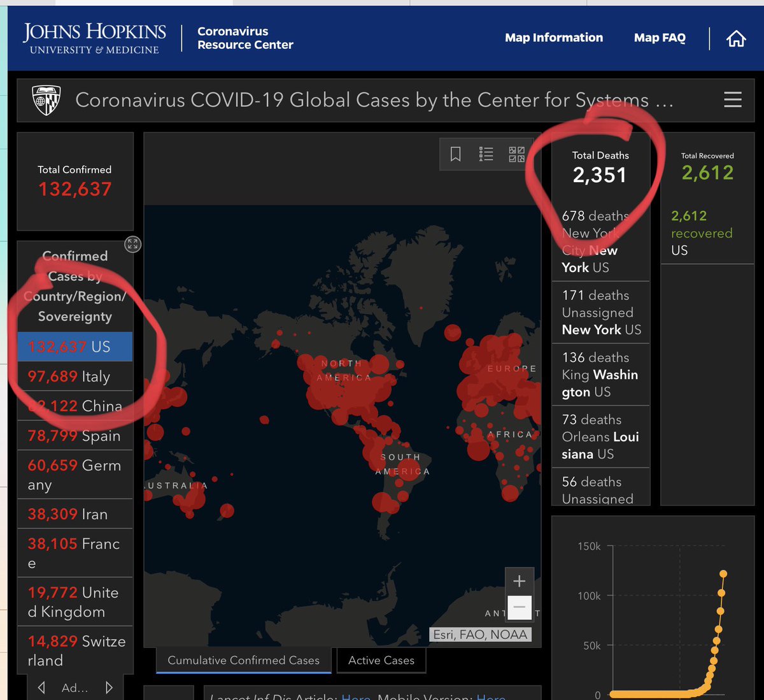
Task: Click the 100k axis label on chart
Action: tap(589, 596)
